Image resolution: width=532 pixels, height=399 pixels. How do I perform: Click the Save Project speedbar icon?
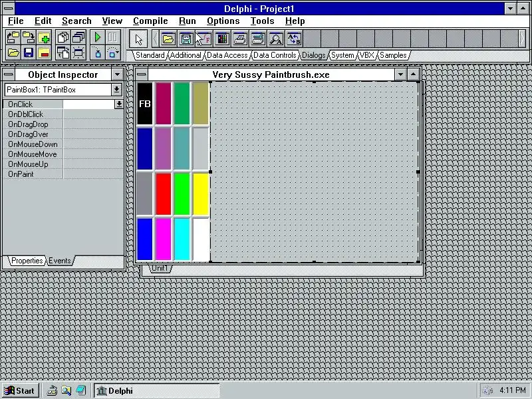(x=29, y=37)
